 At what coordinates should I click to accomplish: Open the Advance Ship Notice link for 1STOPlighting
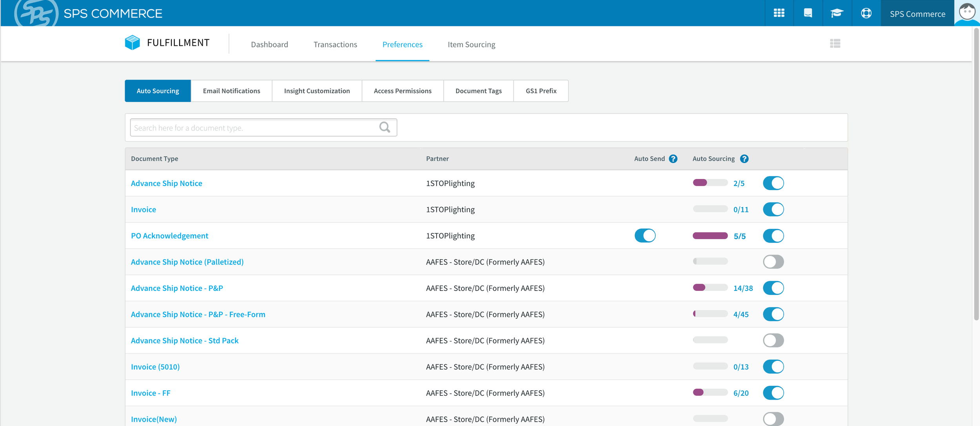click(x=167, y=183)
